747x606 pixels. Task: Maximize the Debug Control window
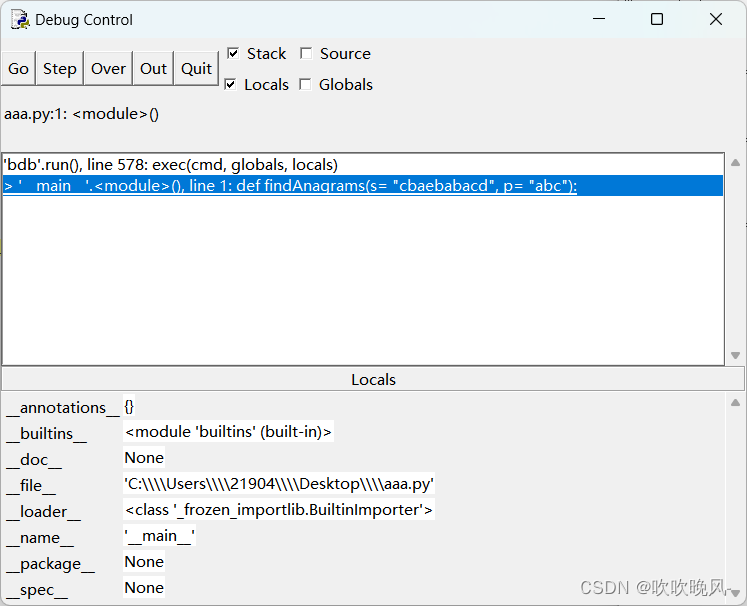[657, 19]
